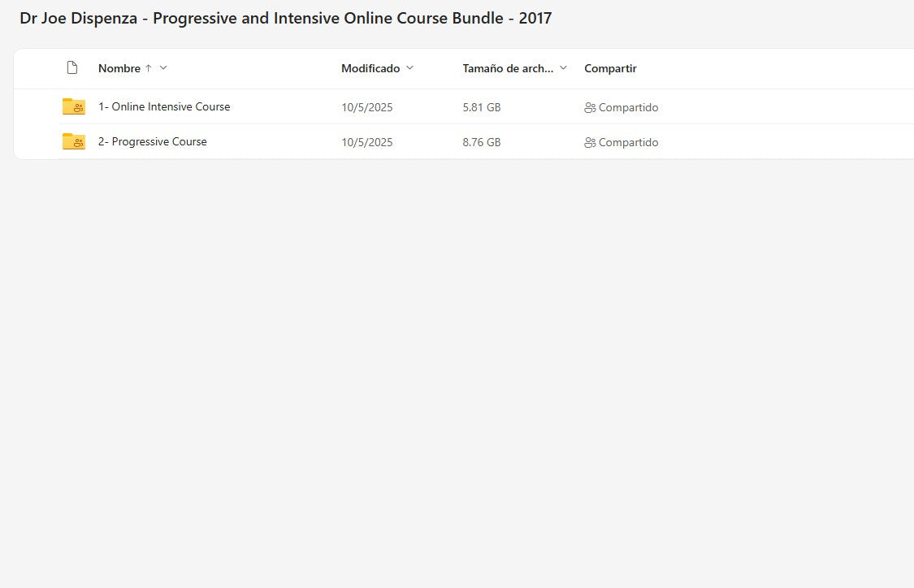Select the Tamaño de arch... header label
Image resolution: width=914 pixels, height=588 pixels.
click(x=508, y=68)
